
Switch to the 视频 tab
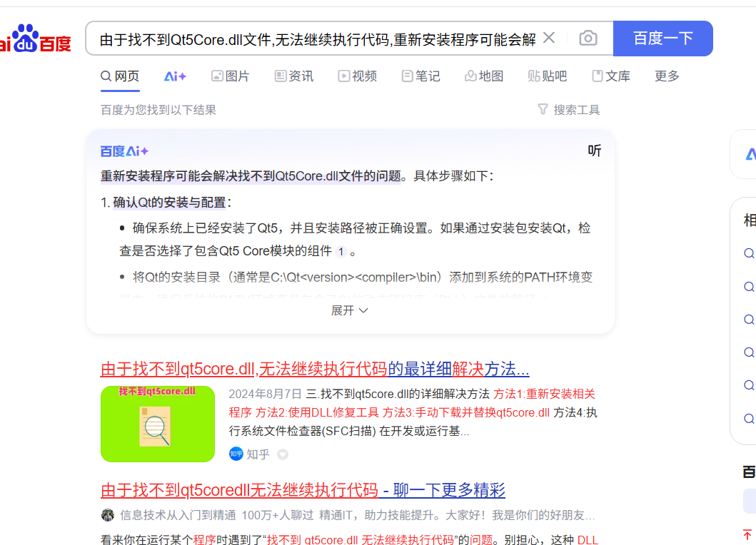pyautogui.click(x=357, y=76)
